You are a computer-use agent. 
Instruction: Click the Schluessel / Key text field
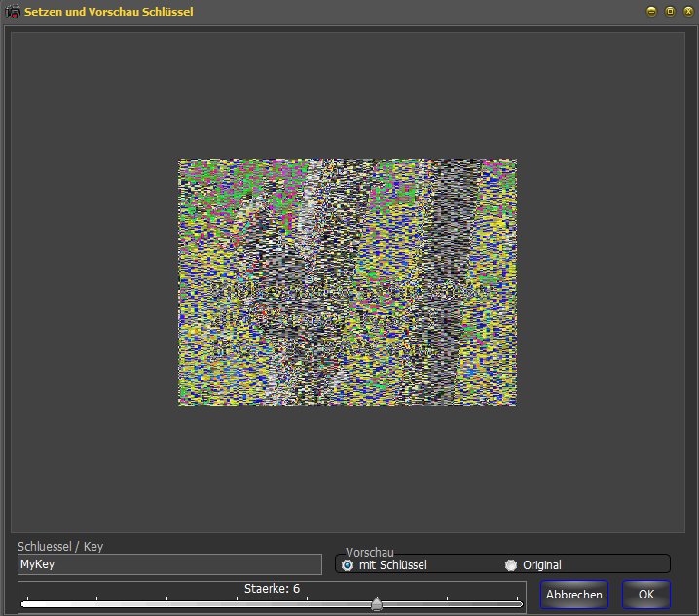tap(169, 564)
